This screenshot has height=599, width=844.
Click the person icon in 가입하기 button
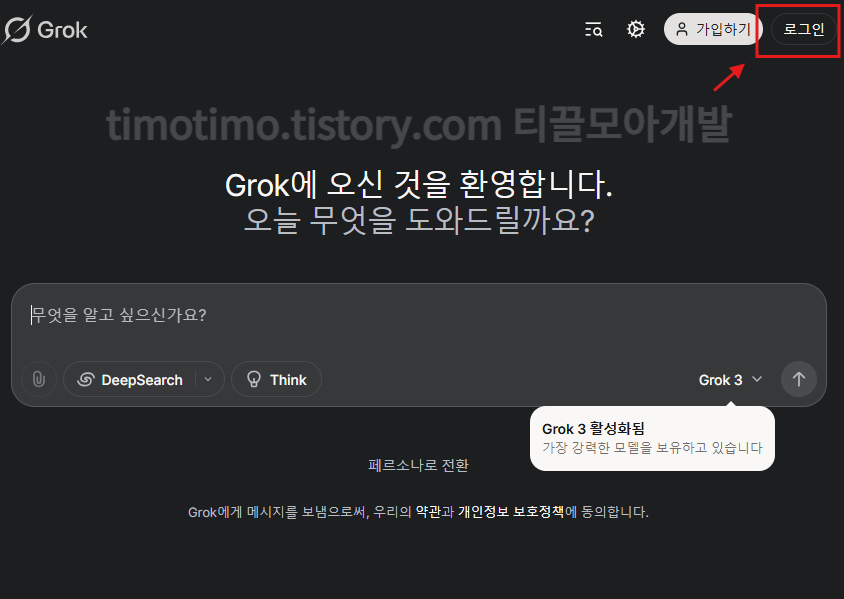click(682, 29)
